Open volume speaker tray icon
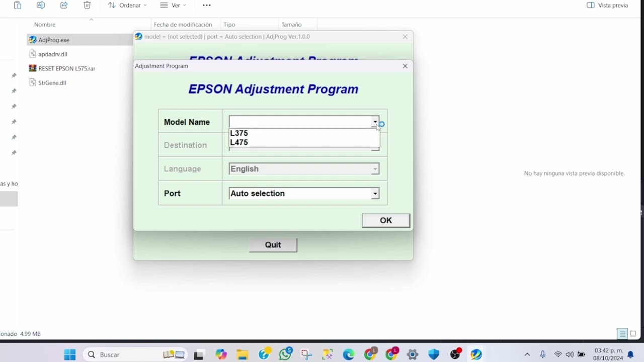 coord(570,354)
